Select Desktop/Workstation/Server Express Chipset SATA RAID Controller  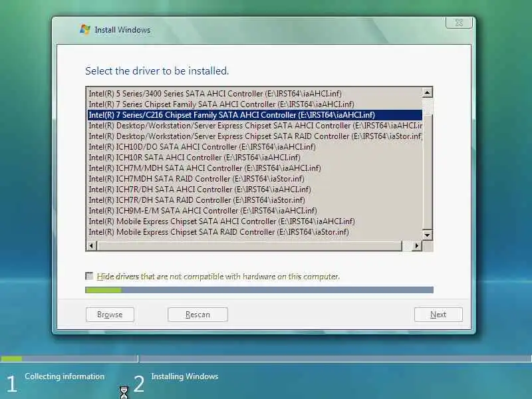click(x=255, y=136)
